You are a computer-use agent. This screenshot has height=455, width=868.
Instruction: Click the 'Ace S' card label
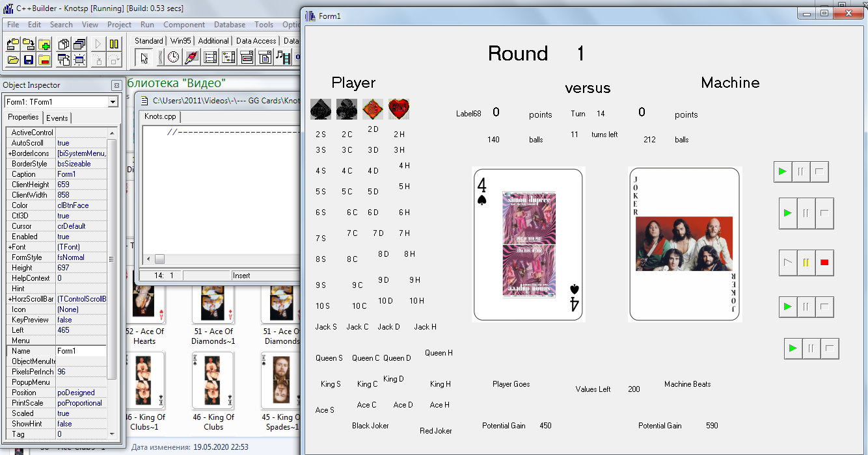point(325,410)
